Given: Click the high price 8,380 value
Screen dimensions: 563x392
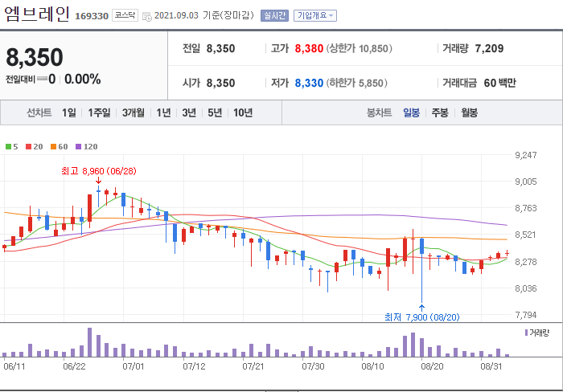Looking at the screenshot, I should click(309, 48).
